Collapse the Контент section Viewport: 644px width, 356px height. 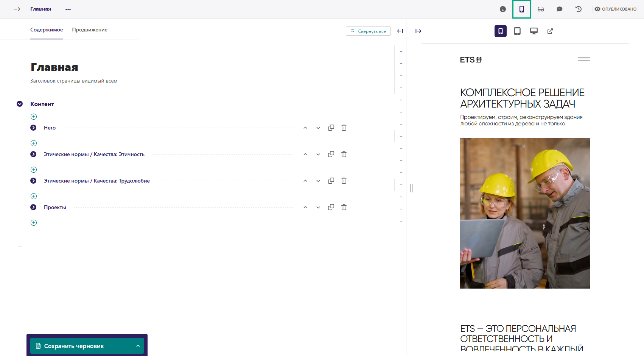[x=20, y=104]
